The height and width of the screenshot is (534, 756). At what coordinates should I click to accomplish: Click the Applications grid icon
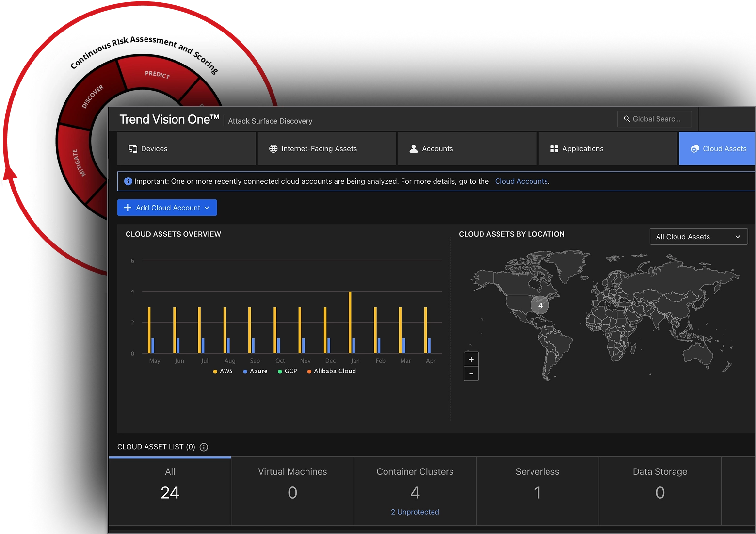[554, 149]
